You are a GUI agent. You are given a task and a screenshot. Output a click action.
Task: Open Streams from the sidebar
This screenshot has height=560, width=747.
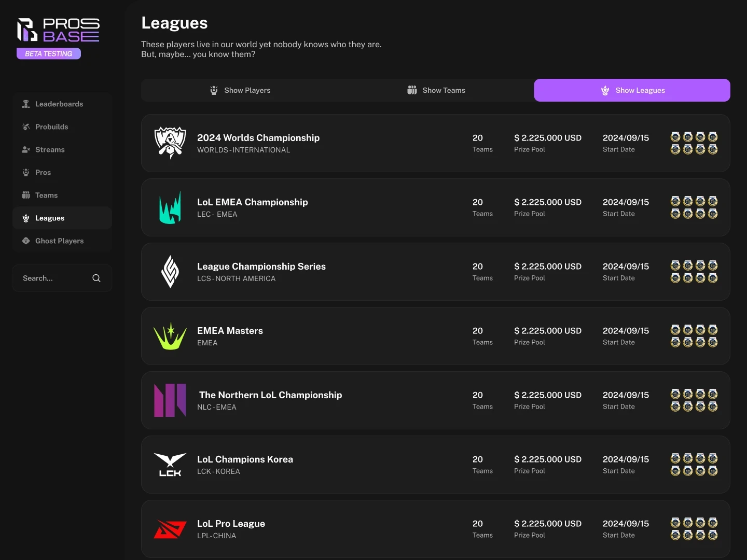pyautogui.click(x=62, y=150)
